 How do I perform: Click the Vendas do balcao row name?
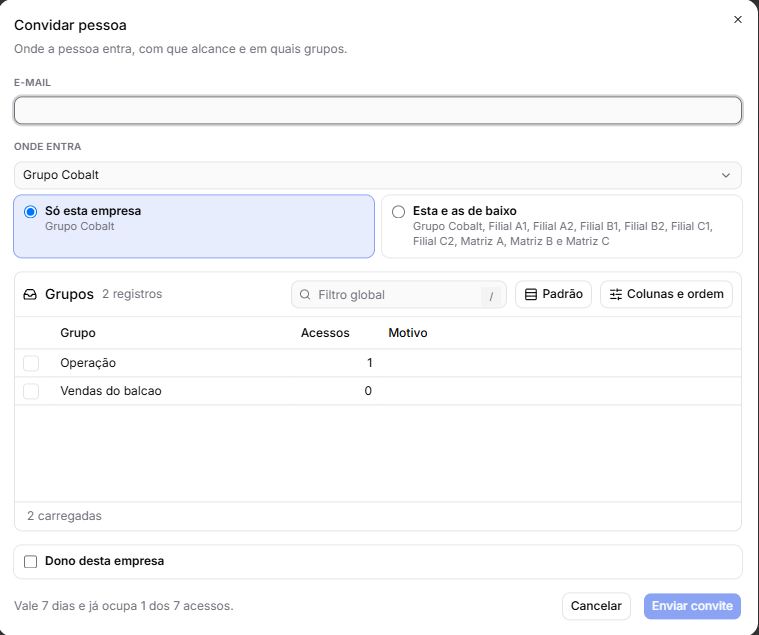pos(111,391)
